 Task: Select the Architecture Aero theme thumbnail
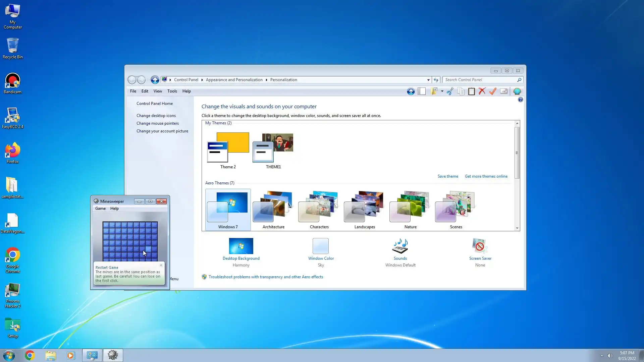coord(273,208)
